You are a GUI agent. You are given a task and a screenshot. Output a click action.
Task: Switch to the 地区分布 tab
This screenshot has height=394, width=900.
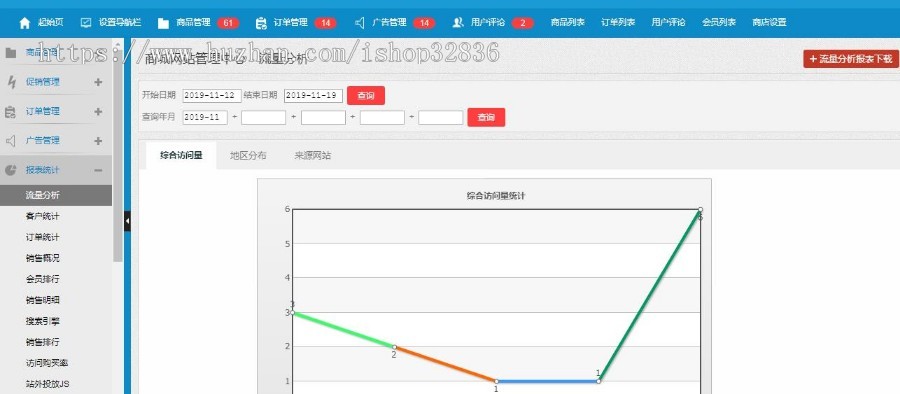248,155
